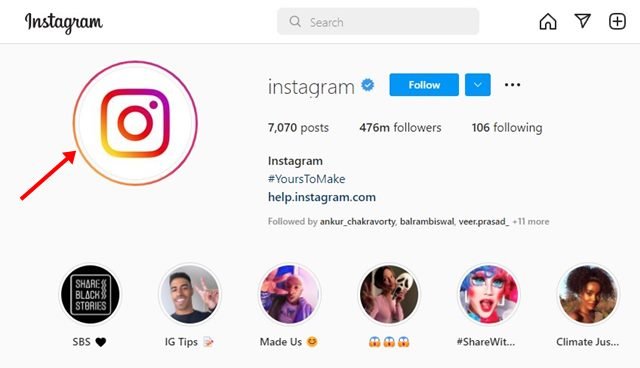Click the search magnifier icon
The height and width of the screenshot is (368, 640).
(x=295, y=22)
